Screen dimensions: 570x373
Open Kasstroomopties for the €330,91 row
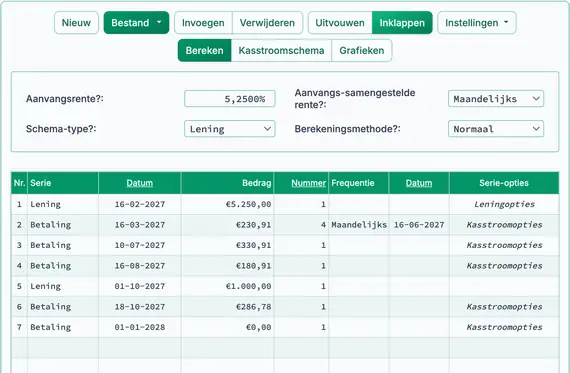click(x=504, y=245)
